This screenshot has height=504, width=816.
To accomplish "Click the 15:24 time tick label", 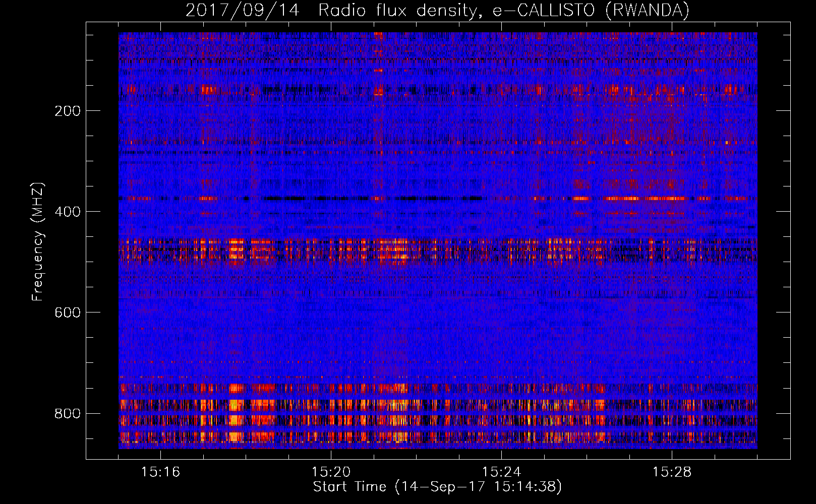I will (x=501, y=472).
